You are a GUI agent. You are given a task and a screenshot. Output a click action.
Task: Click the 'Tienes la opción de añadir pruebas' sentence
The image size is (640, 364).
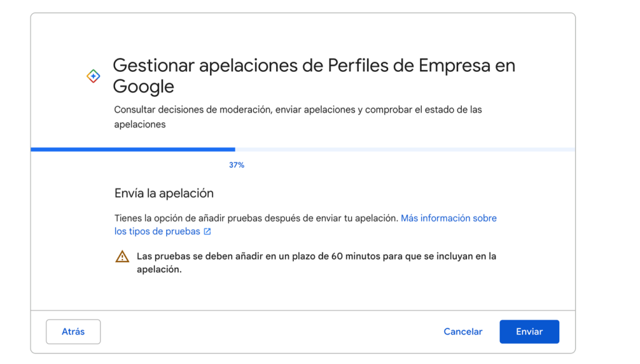[256, 218]
